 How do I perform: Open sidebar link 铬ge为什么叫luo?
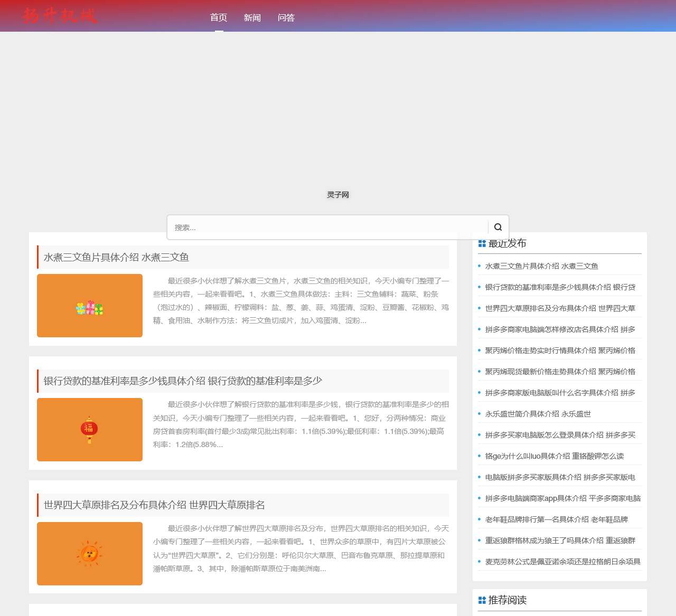[555, 456]
